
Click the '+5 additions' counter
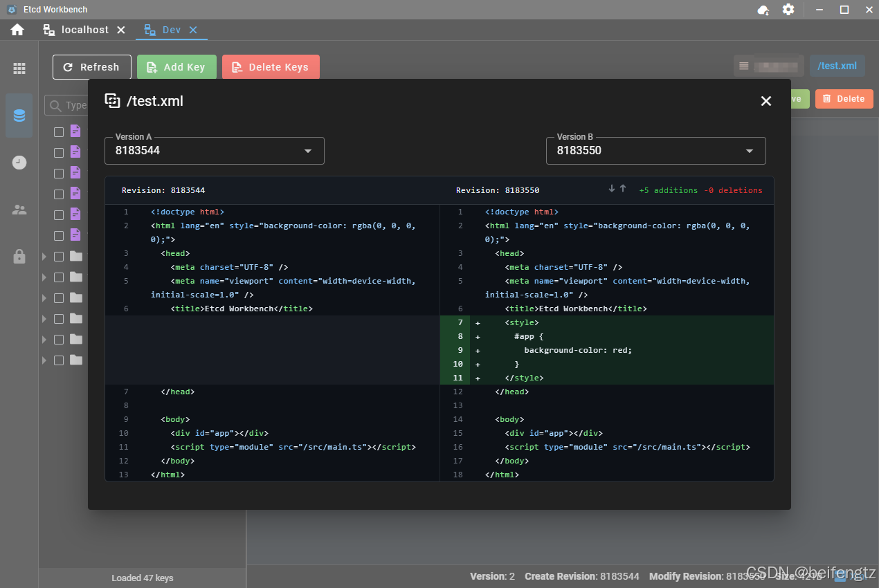668,190
